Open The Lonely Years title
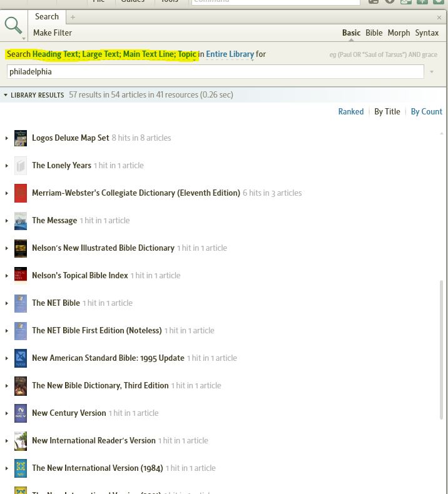This screenshot has height=494, width=448. 61,166
